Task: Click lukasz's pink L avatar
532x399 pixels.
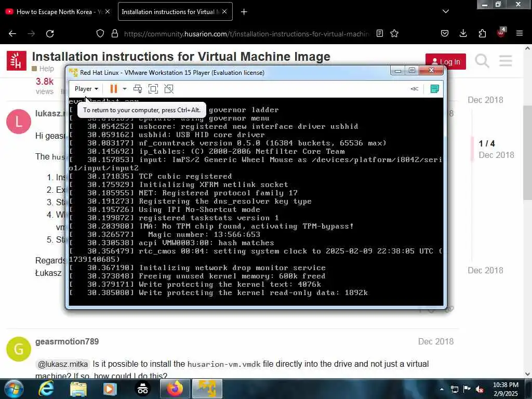Action: (x=19, y=122)
